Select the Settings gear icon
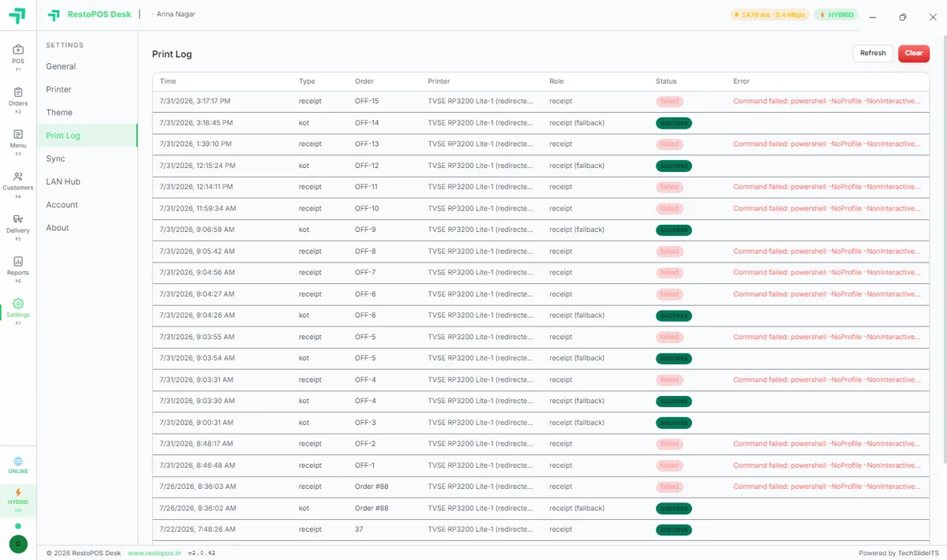Image resolution: width=947 pixels, height=560 pixels. click(x=18, y=304)
